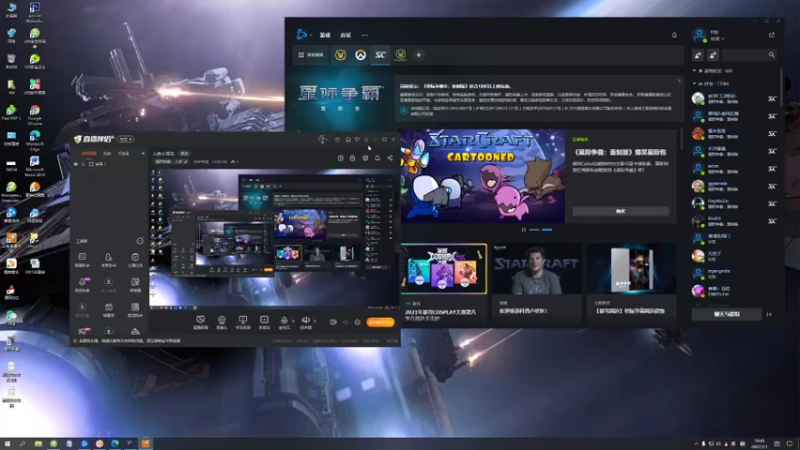Click the toolbox person-silhouette tool icon

click(108, 259)
